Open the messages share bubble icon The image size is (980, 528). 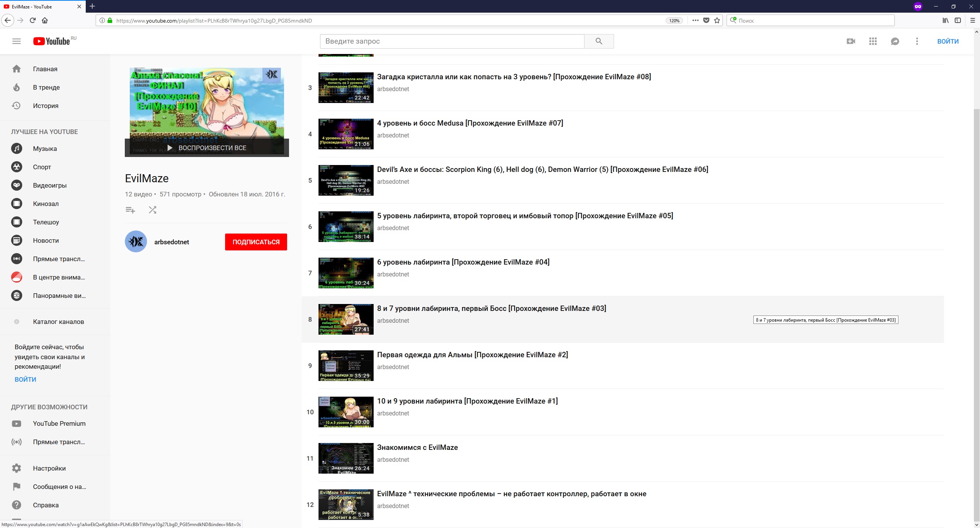895,41
